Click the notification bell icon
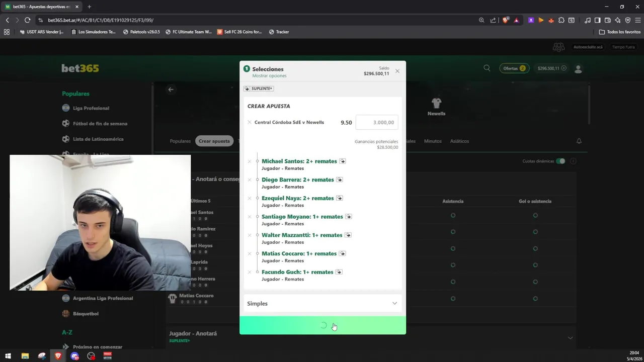This screenshot has width=644, height=362. pos(579,141)
